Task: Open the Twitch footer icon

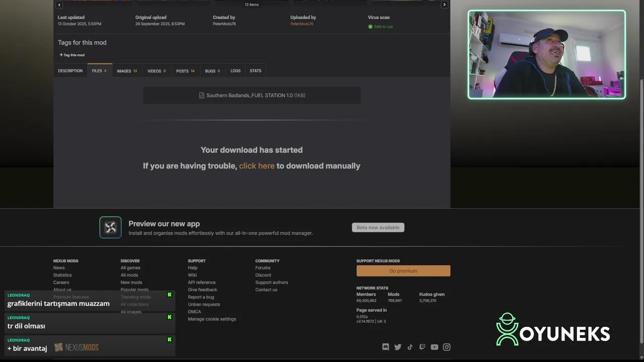Action: click(x=422, y=347)
